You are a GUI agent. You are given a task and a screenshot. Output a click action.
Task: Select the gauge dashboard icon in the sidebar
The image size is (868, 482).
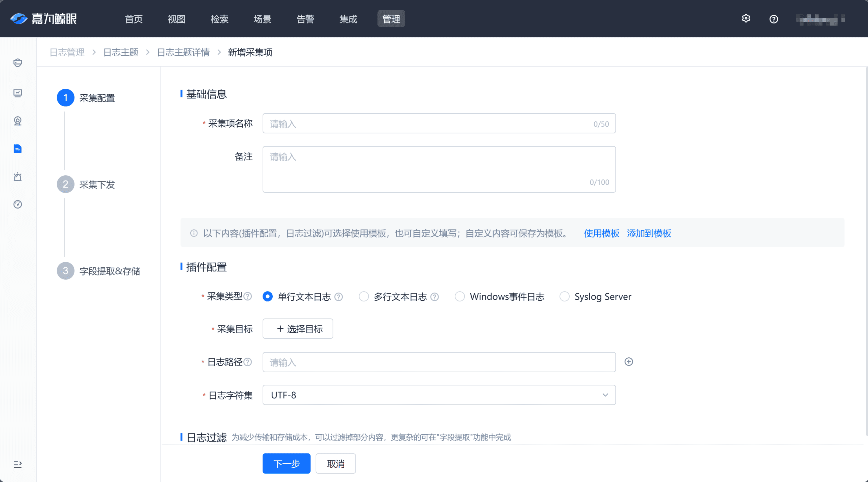(x=17, y=204)
